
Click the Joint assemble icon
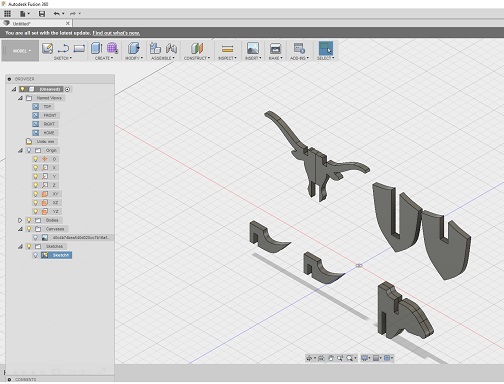tap(171, 48)
